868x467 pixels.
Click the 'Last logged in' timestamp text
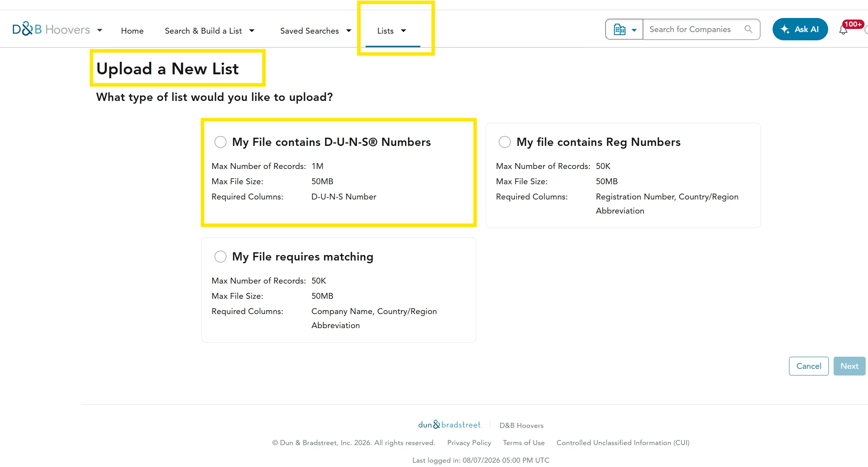coord(481,460)
